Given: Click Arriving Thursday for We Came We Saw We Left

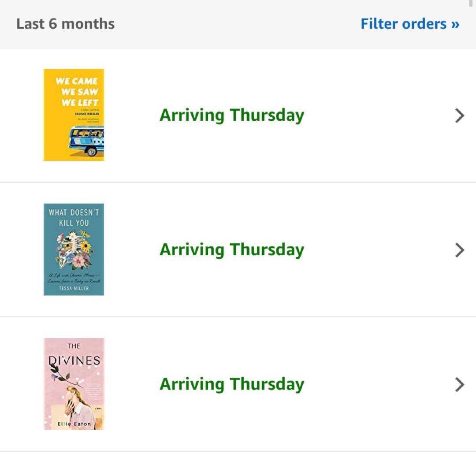Looking at the screenshot, I should (x=231, y=115).
